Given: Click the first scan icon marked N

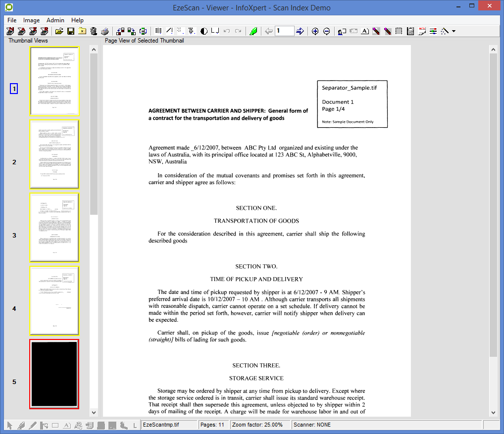Looking at the screenshot, I should click(x=10, y=31).
